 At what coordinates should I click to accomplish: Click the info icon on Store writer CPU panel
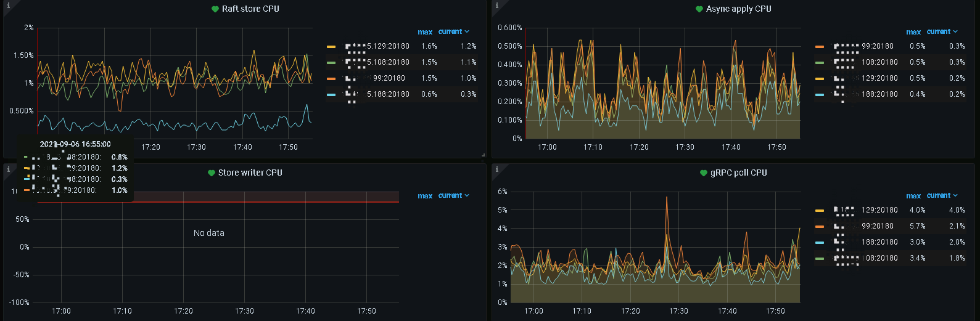(x=8, y=169)
